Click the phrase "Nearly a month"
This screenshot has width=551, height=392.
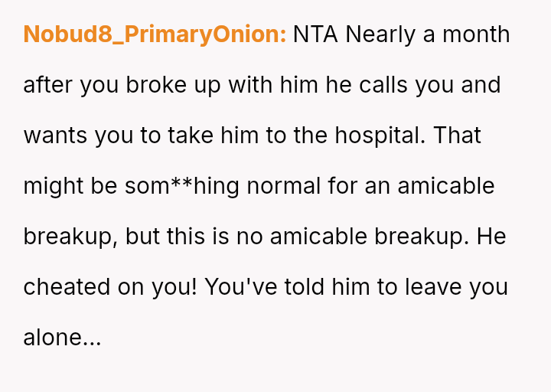pos(428,34)
